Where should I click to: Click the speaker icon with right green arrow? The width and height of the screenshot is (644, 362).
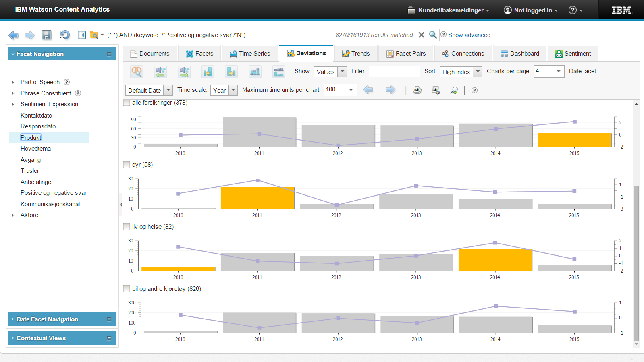(x=184, y=72)
